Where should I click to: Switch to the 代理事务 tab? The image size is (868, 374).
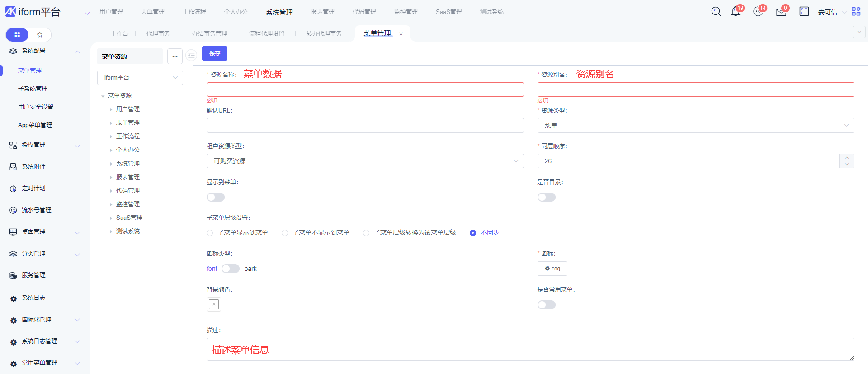pyautogui.click(x=158, y=33)
